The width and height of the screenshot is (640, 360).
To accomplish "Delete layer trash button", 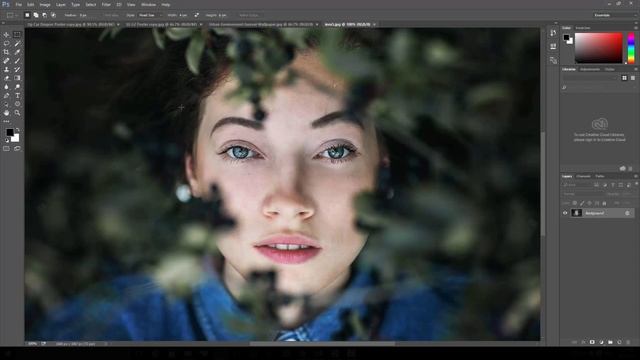I will pos(629,342).
